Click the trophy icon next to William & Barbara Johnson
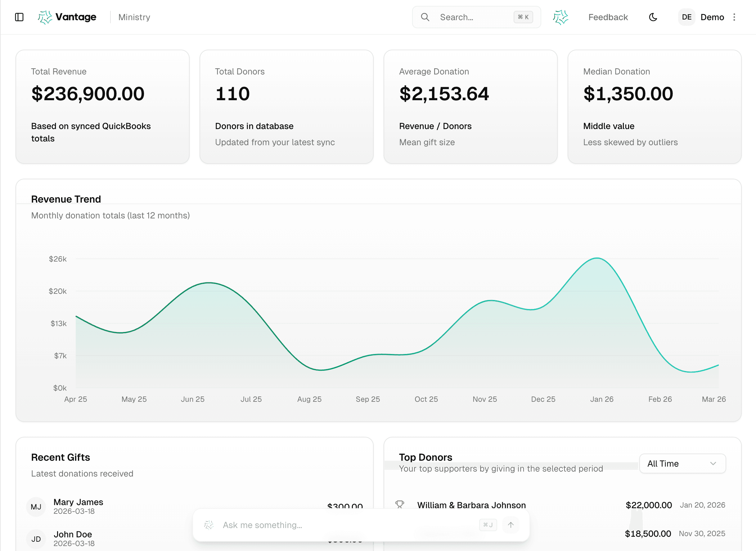Viewport: 756px width, 551px height. coord(400,505)
